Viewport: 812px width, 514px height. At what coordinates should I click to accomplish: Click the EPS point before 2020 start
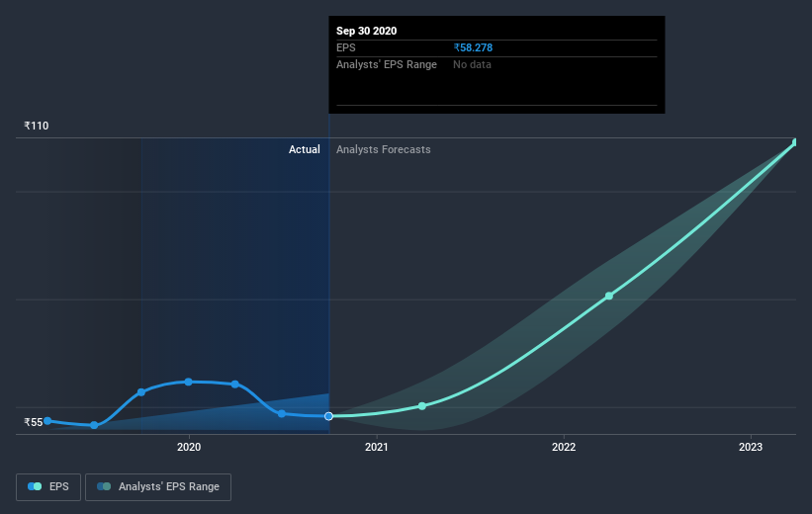click(141, 392)
